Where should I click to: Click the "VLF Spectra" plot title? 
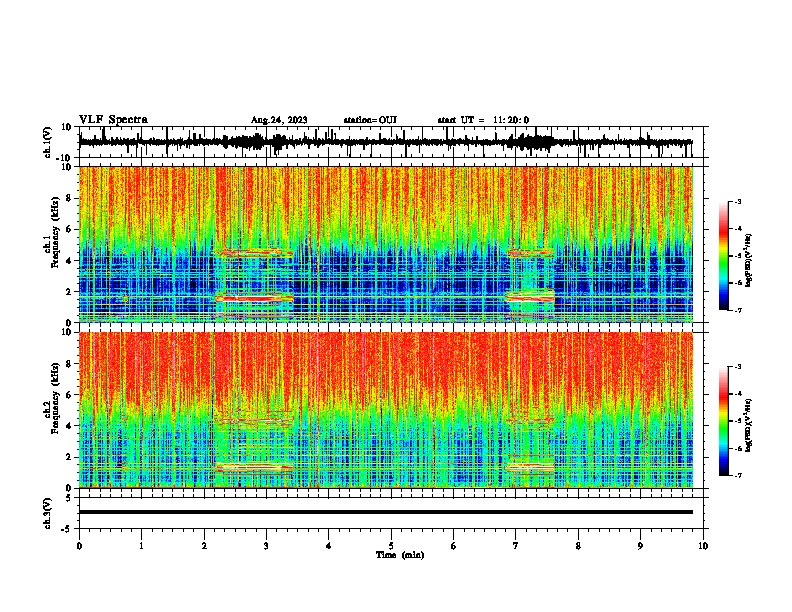click(x=113, y=120)
